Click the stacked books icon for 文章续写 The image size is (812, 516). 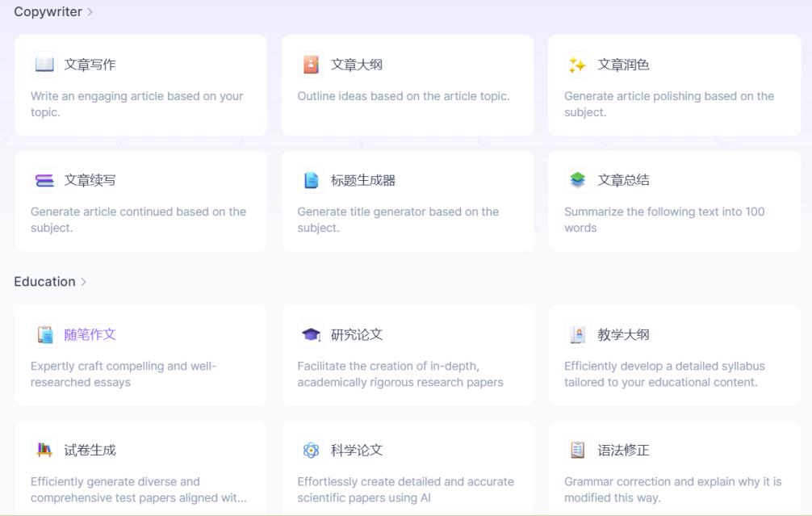pyautogui.click(x=44, y=180)
